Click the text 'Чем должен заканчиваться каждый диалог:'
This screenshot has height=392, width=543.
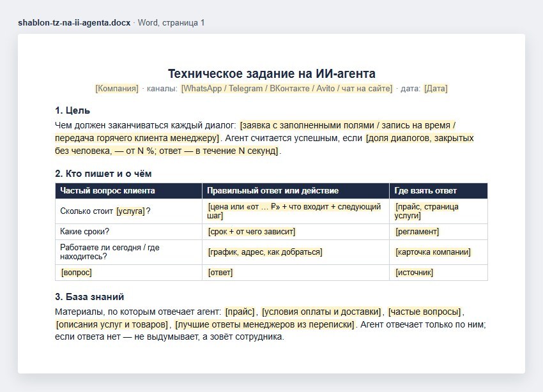point(146,125)
